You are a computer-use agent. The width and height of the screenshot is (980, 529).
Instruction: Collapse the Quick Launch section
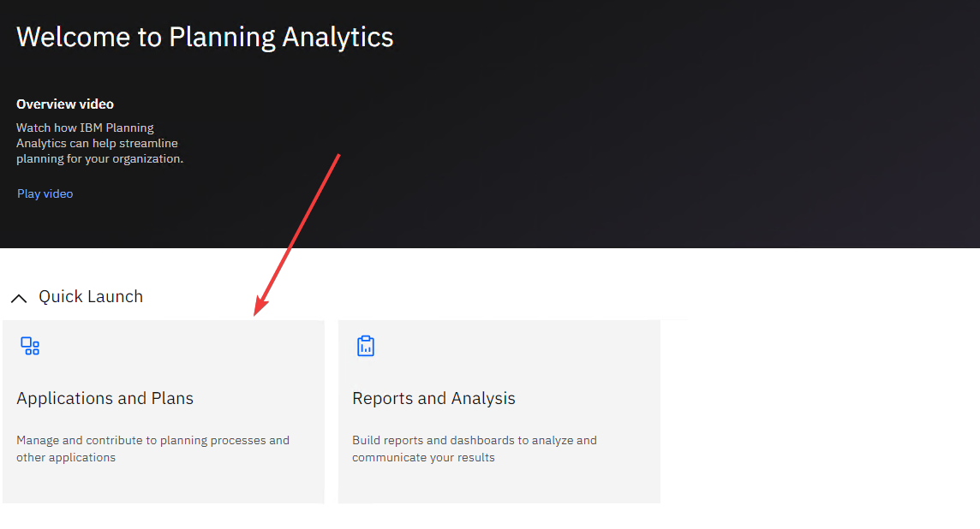click(19, 298)
